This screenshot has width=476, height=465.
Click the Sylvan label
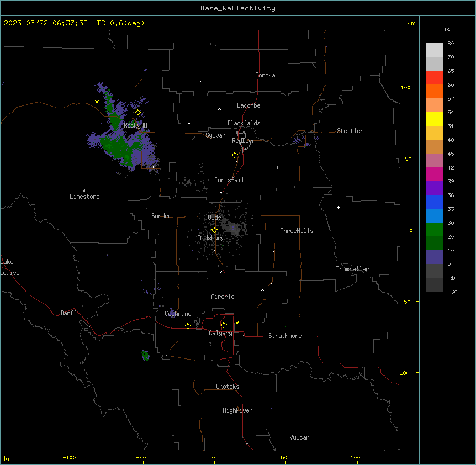[215, 135]
